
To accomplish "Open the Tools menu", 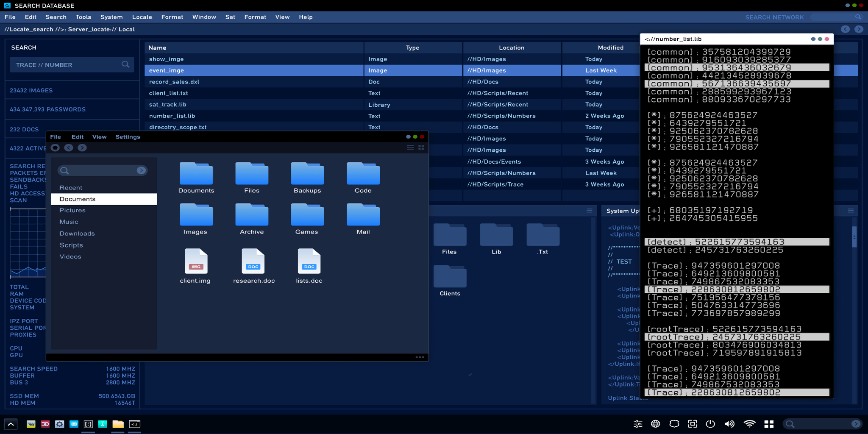I will [x=83, y=17].
